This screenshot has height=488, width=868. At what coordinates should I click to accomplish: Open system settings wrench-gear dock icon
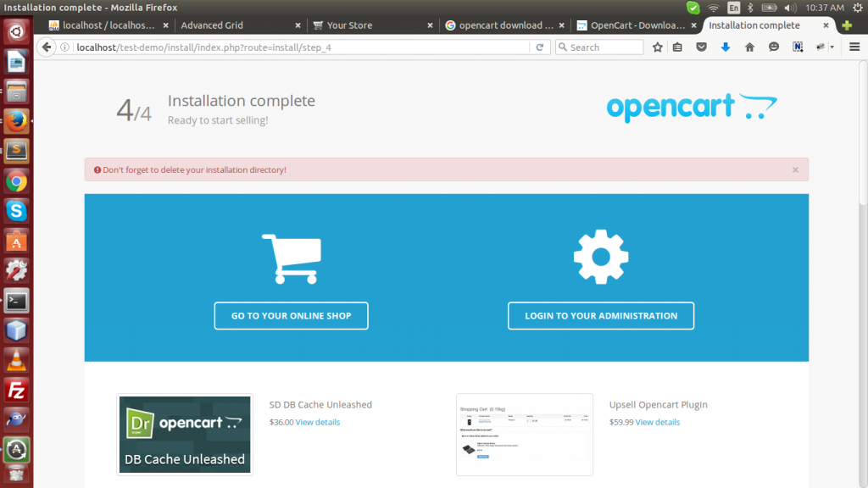coord(16,270)
